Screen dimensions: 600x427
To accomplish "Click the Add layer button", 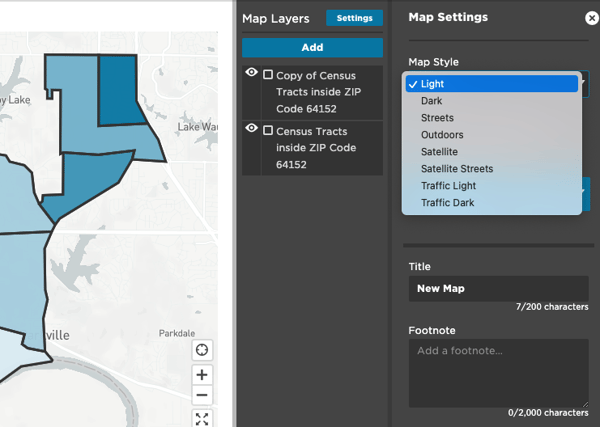I will click(x=312, y=47).
